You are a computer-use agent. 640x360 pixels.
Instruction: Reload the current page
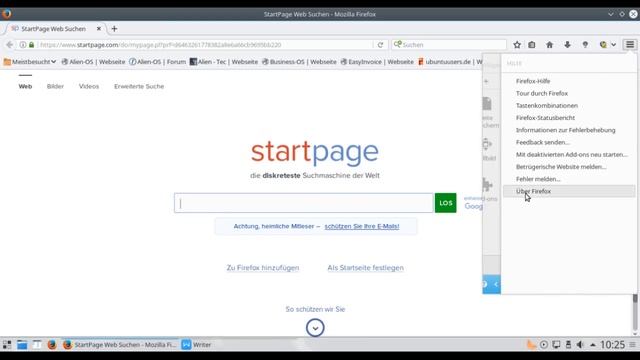380,45
